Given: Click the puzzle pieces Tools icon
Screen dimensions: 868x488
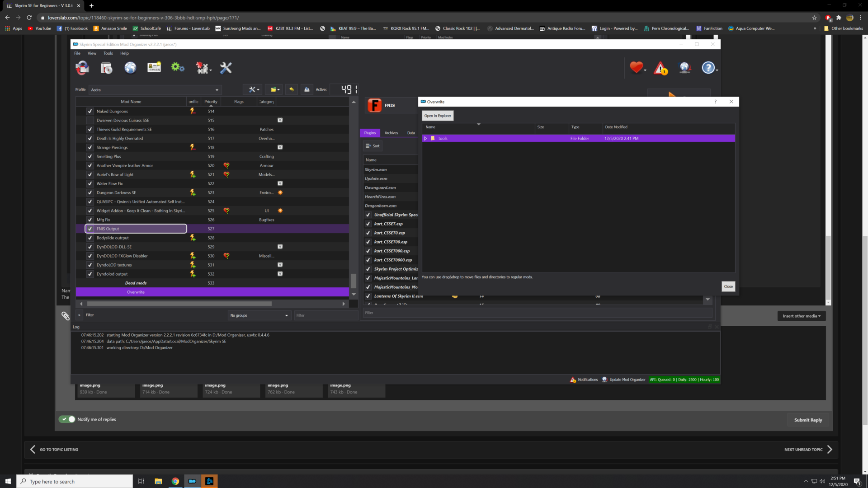Looking at the screenshot, I should pos(203,68).
